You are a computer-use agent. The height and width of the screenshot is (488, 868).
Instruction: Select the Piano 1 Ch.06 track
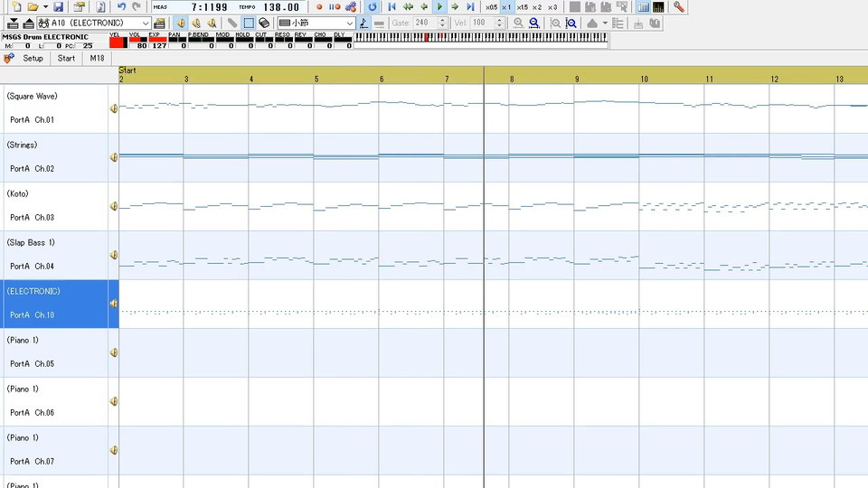tap(54, 401)
